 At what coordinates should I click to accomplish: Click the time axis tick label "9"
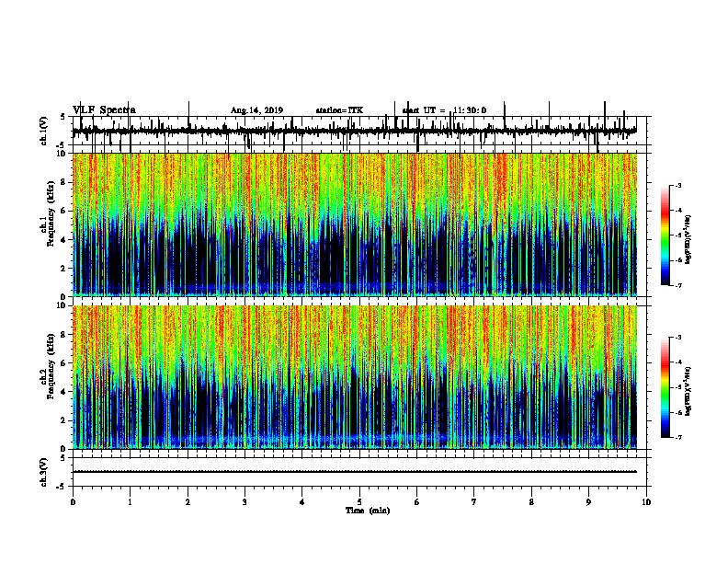pyautogui.click(x=588, y=502)
